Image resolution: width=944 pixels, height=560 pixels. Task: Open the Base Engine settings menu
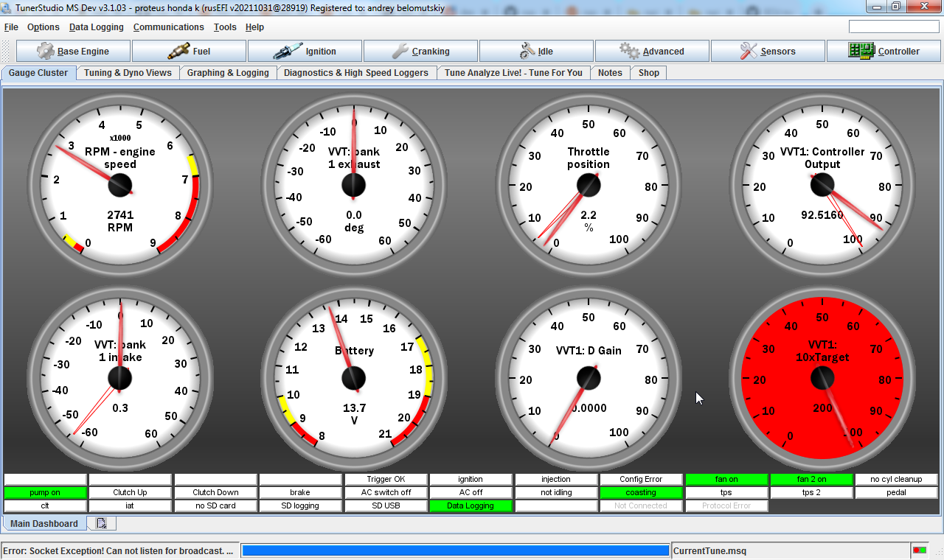tap(73, 51)
